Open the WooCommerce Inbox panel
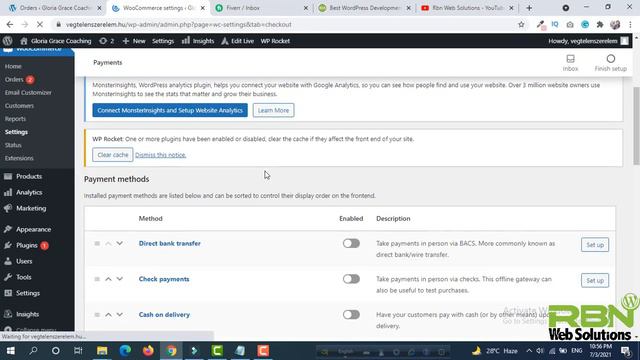 pos(570,63)
